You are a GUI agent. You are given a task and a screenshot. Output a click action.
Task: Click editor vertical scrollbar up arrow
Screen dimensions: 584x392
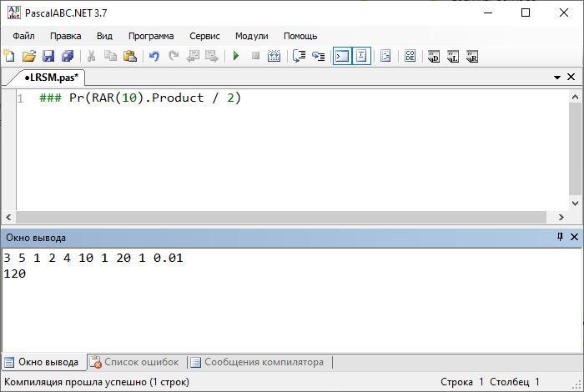575,97
